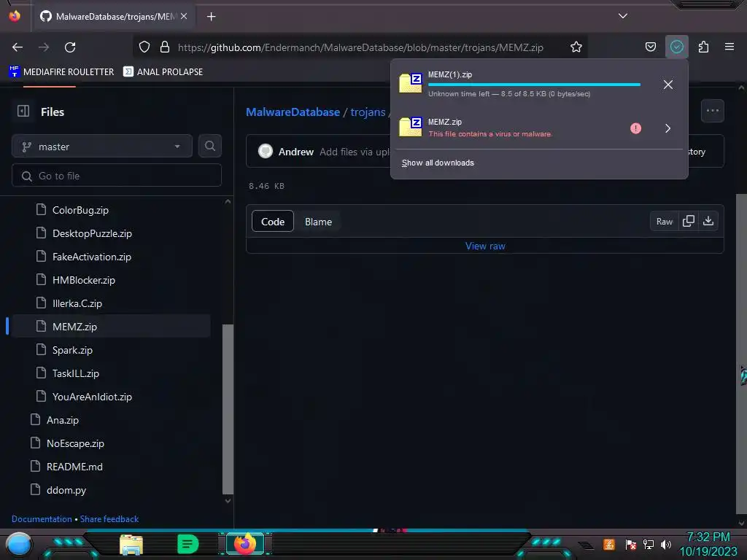Close the MalwareDatabase tab
747x560 pixels.
click(x=184, y=16)
